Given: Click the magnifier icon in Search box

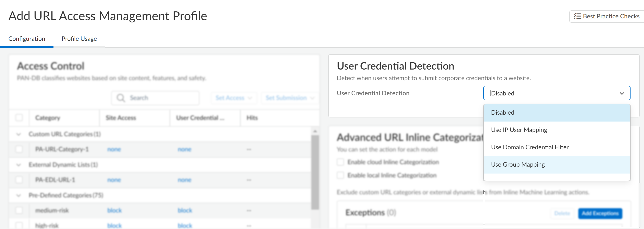Looking at the screenshot, I should pos(121,98).
